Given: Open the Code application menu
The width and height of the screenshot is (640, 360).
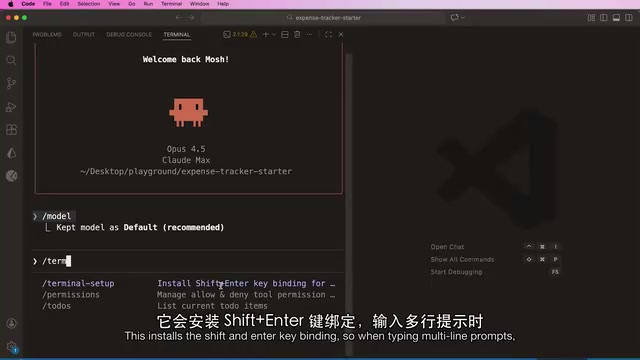Looking at the screenshot, I should point(28,4).
